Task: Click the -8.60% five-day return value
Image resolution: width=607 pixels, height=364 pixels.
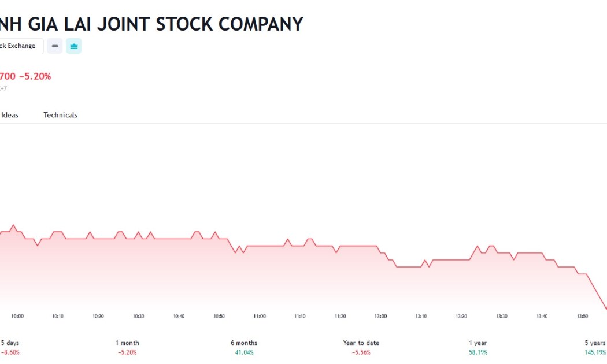Action: (x=10, y=352)
